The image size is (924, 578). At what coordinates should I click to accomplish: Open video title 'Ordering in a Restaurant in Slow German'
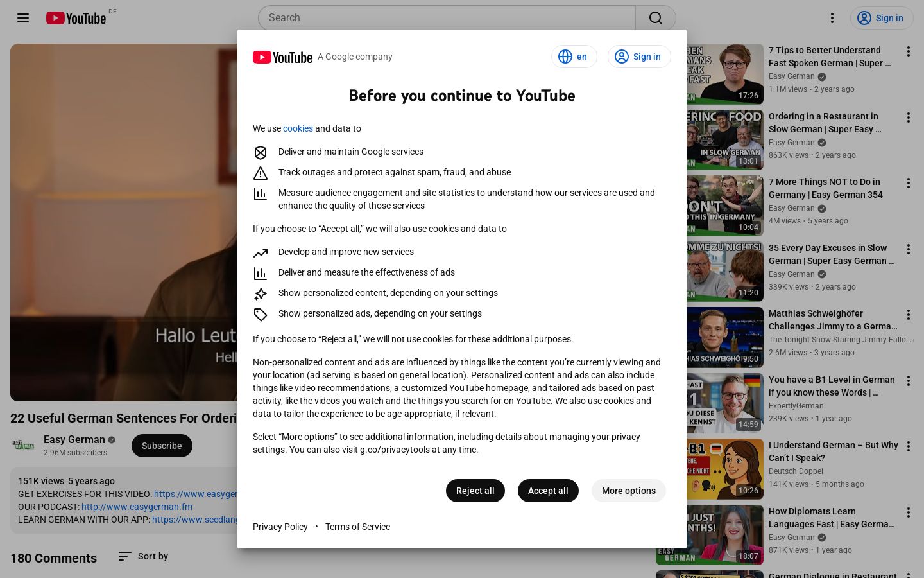(825, 123)
